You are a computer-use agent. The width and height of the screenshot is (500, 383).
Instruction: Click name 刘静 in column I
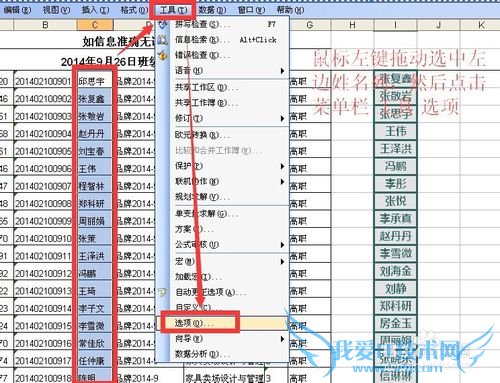click(395, 288)
